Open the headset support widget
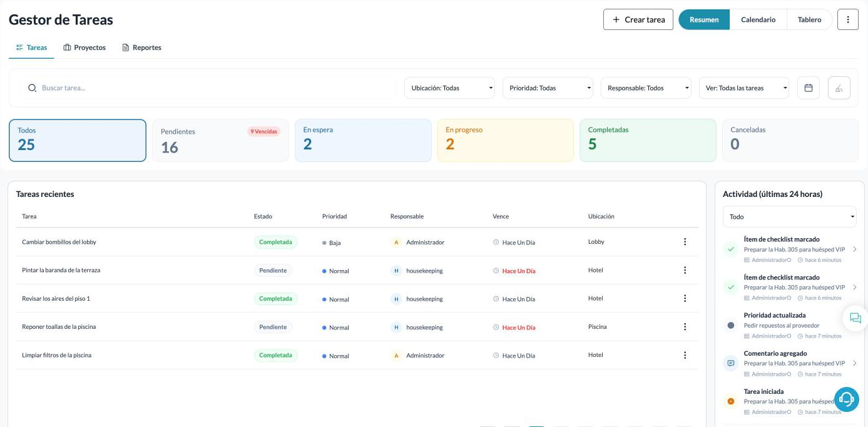 coord(847,399)
